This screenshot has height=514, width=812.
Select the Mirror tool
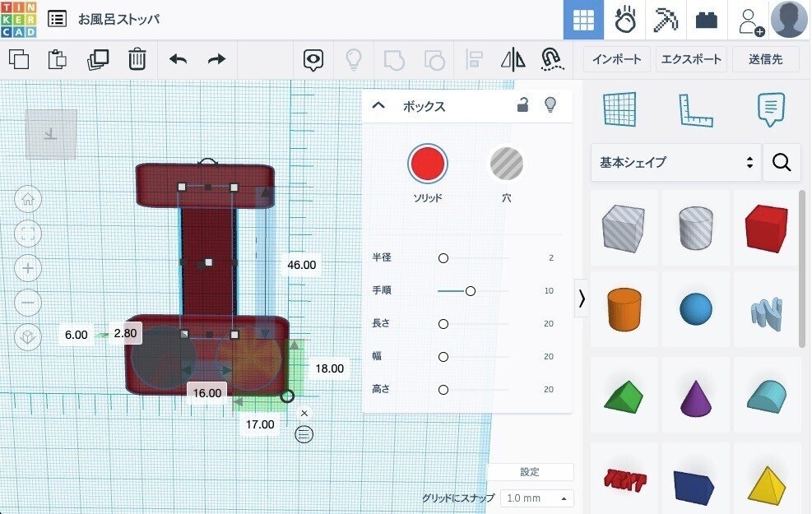pyautogui.click(x=512, y=59)
